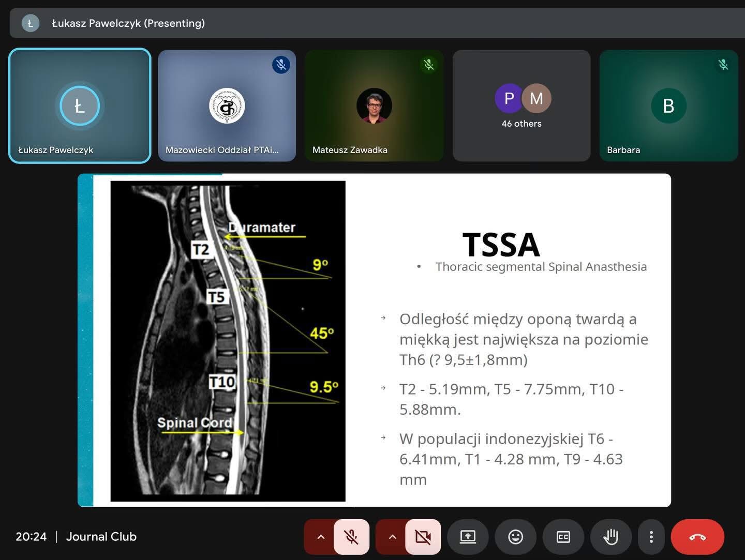Viewport: 745px width, 560px height.
Task: Toggle closed captions
Action: tap(563, 537)
